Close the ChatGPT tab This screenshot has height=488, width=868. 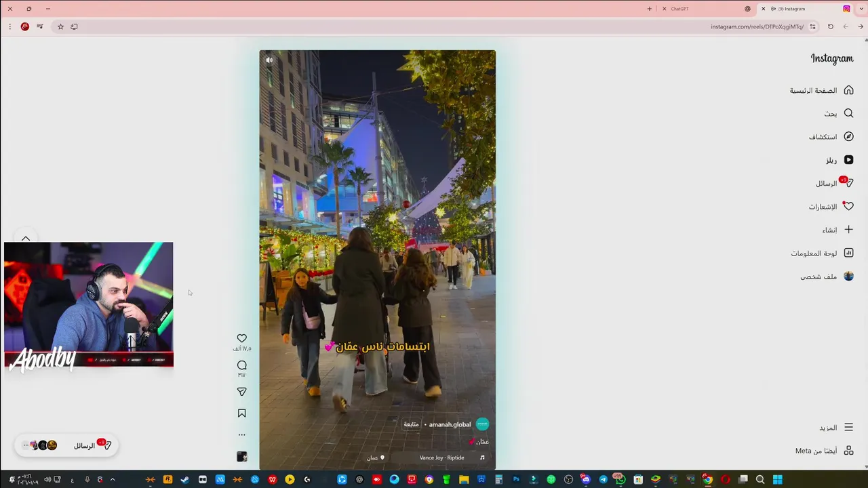tap(665, 9)
